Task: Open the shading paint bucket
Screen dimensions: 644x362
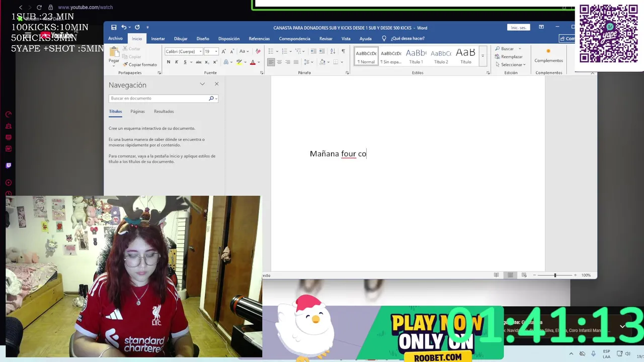Action: tap(322, 62)
